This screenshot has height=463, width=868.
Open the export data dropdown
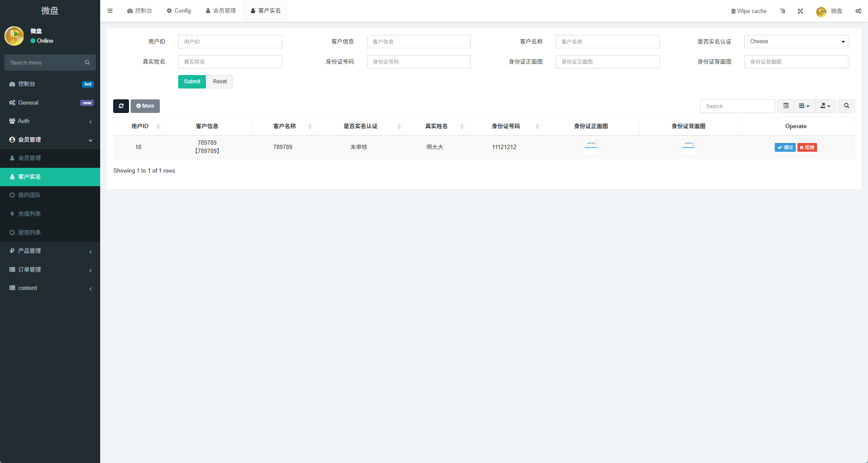point(825,106)
